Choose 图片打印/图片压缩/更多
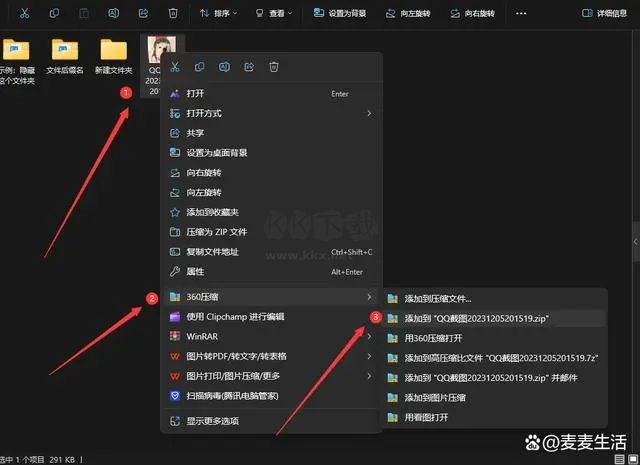The height and width of the screenshot is (465, 640). point(271,376)
